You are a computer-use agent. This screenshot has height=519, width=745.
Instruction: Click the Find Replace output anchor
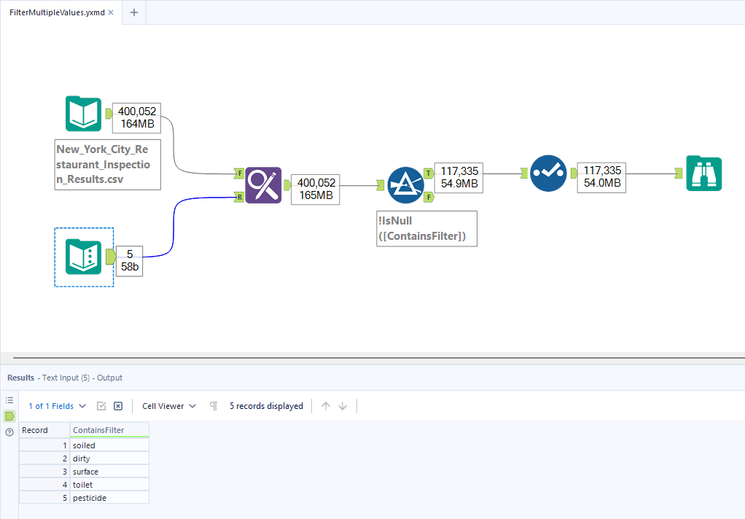(287, 185)
